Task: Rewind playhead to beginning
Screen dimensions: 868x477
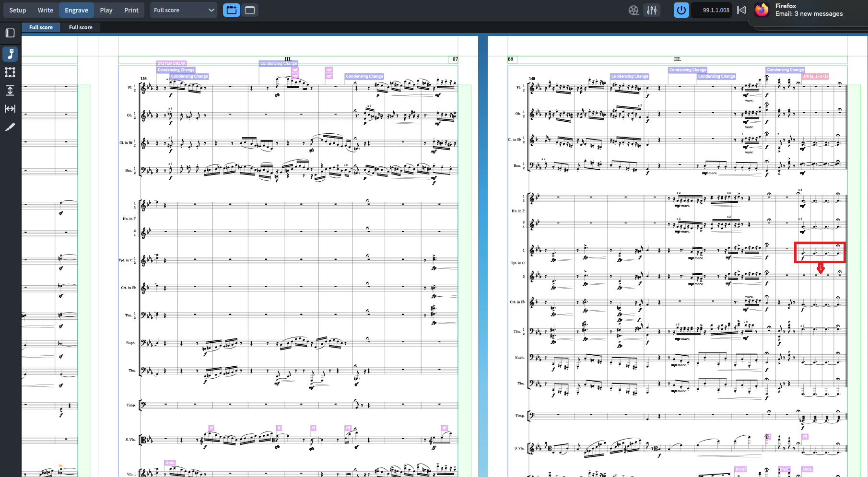Action: point(741,10)
